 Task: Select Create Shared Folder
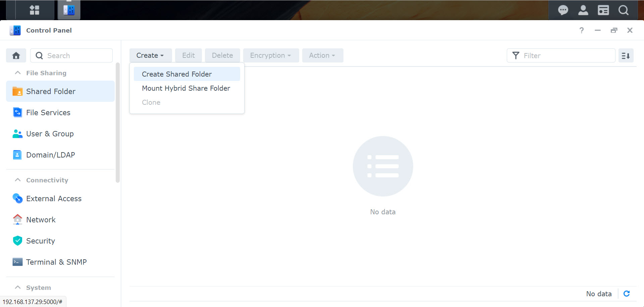point(177,74)
